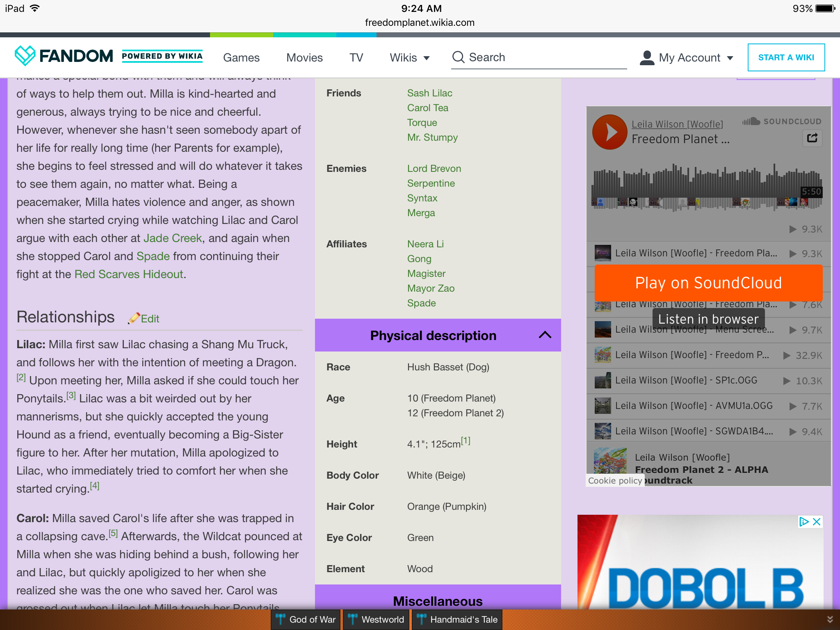
Task: Open the AdChoices info icon
Action: pyautogui.click(x=804, y=522)
